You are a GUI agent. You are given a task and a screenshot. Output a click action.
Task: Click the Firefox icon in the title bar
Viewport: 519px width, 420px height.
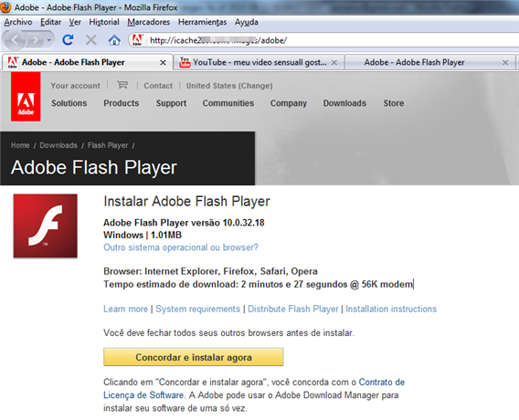5,7
